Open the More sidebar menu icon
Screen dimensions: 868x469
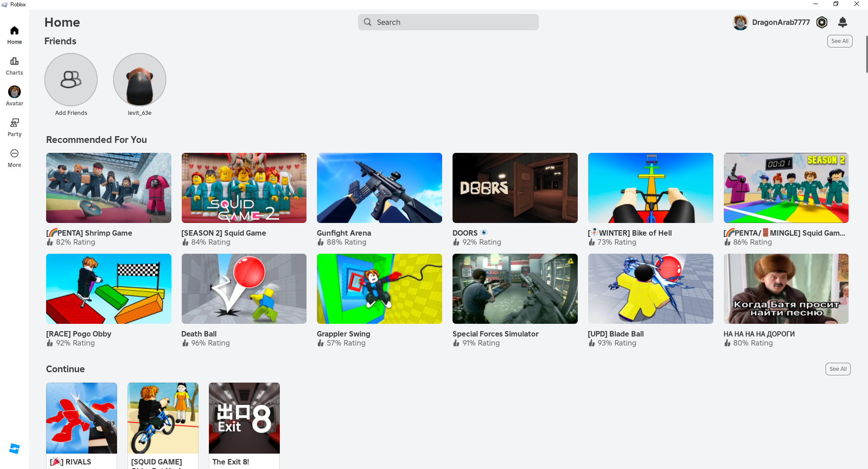coord(14,153)
